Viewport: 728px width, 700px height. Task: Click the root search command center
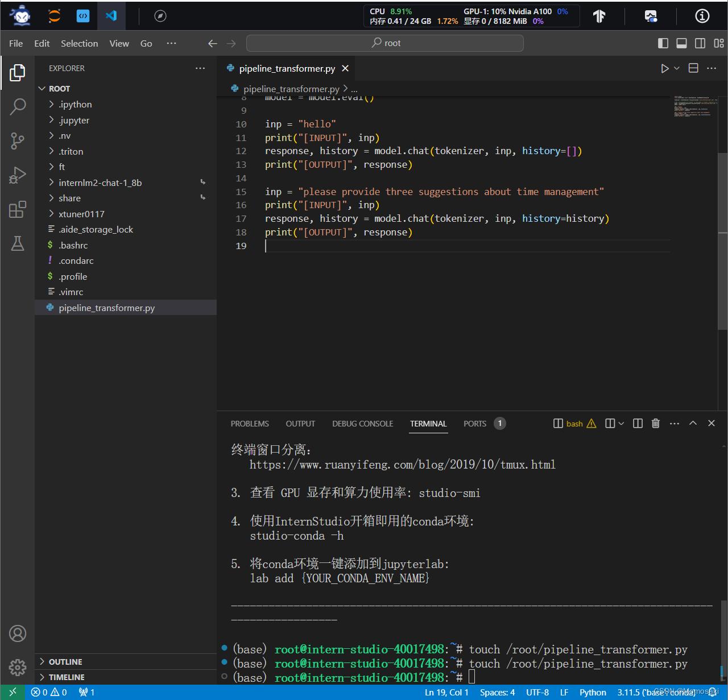[x=385, y=43]
